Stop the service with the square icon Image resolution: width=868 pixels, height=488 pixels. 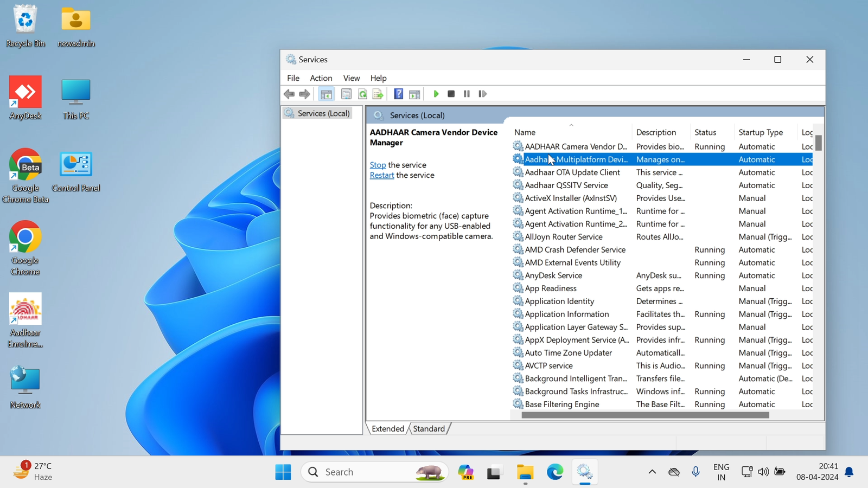pyautogui.click(x=451, y=94)
